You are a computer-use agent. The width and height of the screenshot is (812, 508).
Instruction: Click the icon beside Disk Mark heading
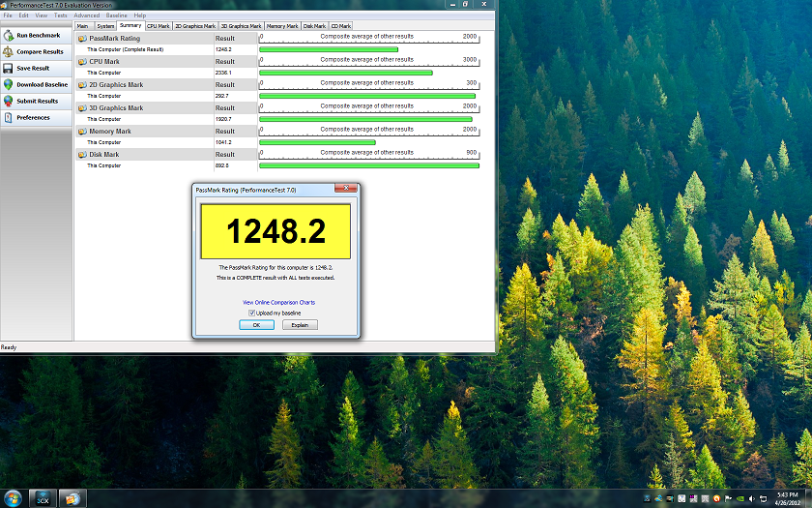tap(81, 155)
